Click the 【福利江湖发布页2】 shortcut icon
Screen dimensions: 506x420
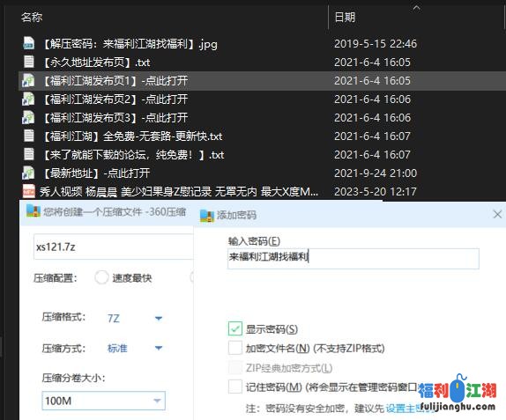(x=28, y=99)
